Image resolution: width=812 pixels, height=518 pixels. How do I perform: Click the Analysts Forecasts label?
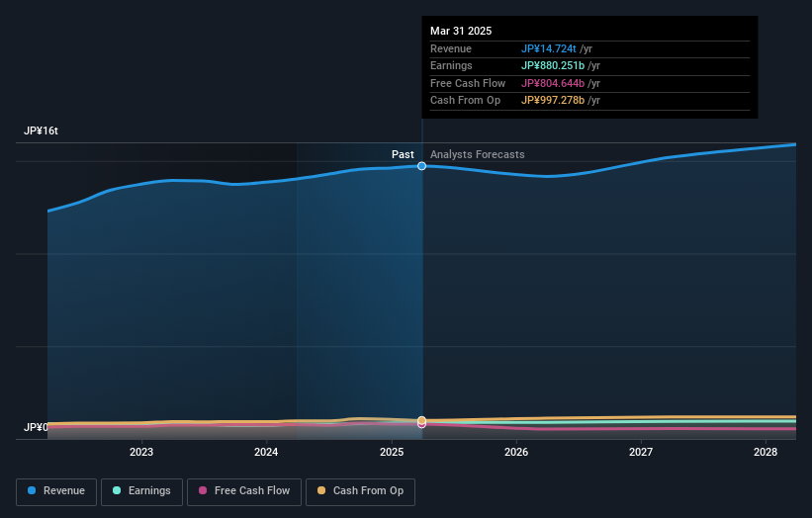click(x=477, y=154)
